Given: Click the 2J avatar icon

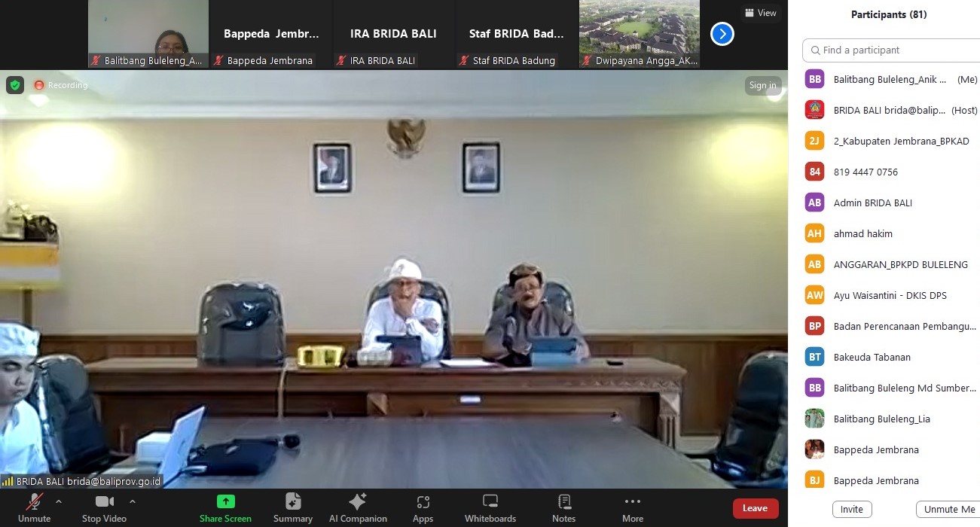Looking at the screenshot, I should click(814, 141).
